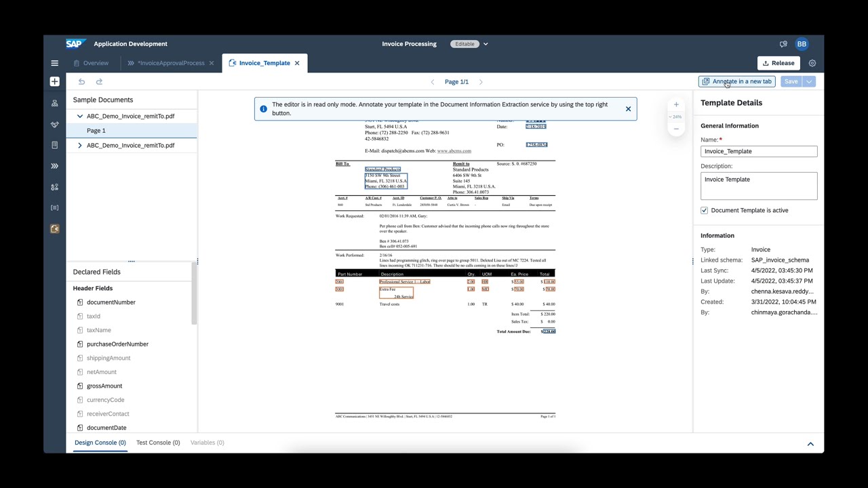The image size is (868, 488).
Task: Expand the bottom console panel chevron
Action: [x=810, y=444]
